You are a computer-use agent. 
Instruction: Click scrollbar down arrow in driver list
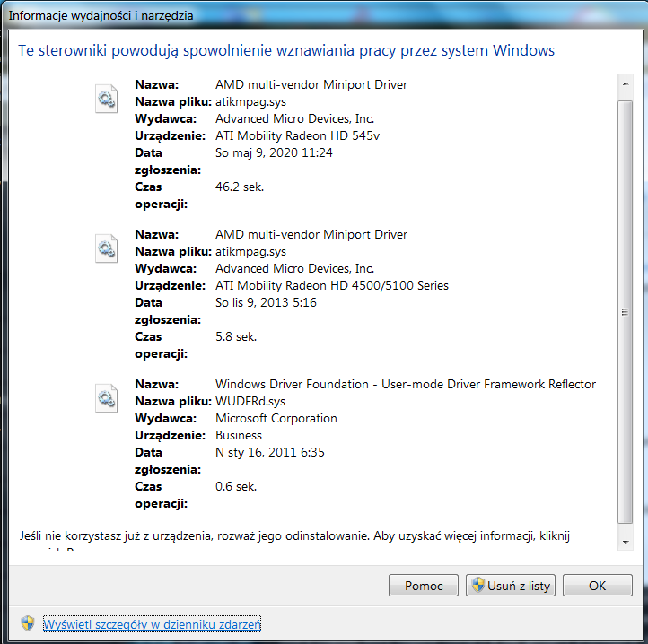[x=626, y=542]
